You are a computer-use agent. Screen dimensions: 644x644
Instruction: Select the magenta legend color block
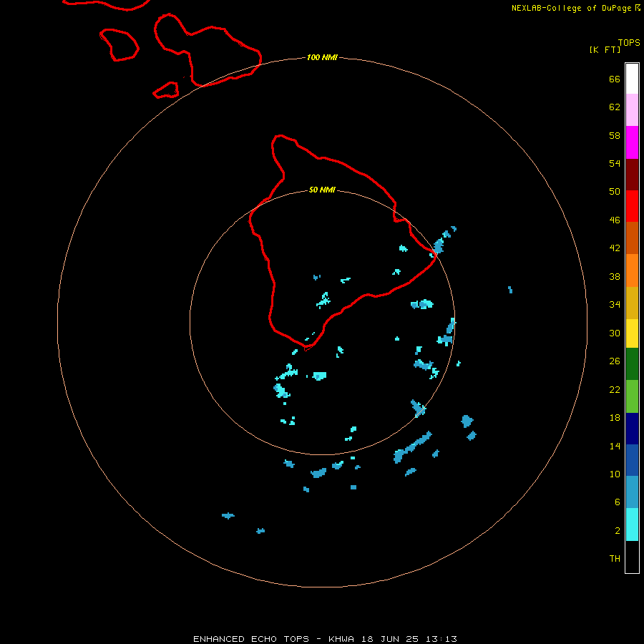tap(632, 142)
